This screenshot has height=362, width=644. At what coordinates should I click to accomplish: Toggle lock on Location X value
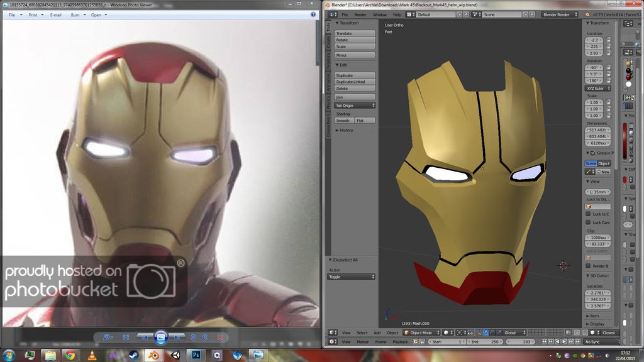tap(609, 40)
